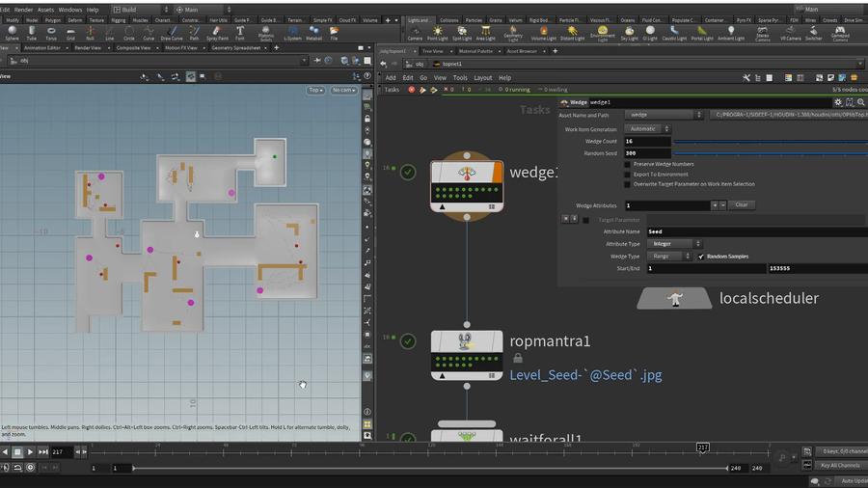The image size is (868, 488).
Task: Add a Portal Light from shelf
Action: coord(702,33)
